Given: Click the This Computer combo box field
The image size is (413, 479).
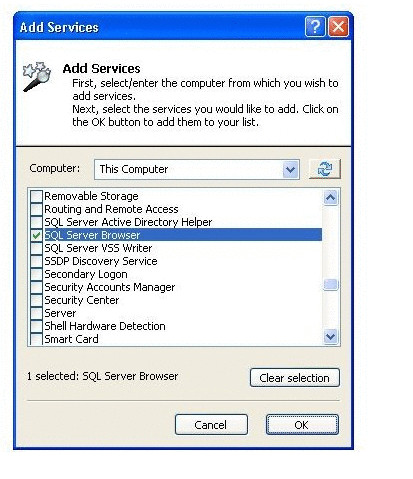Looking at the screenshot, I should (x=197, y=170).
